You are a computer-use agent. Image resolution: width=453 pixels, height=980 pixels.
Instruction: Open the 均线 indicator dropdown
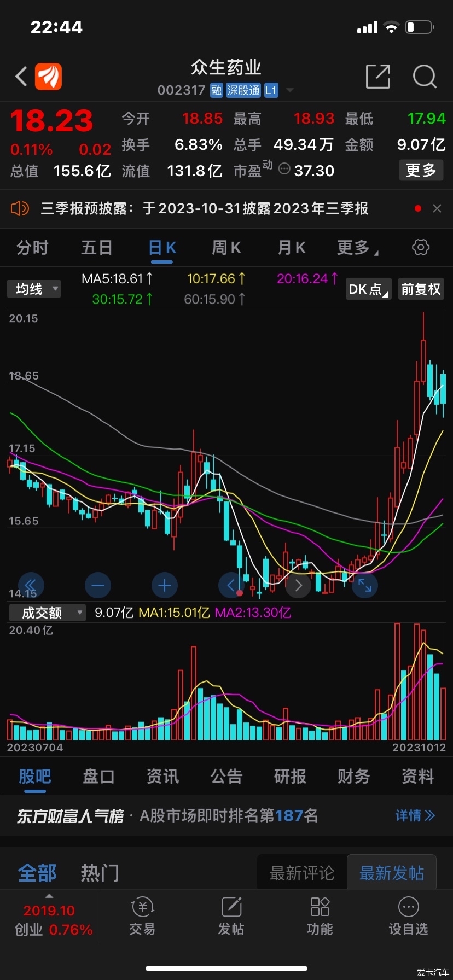[34, 289]
